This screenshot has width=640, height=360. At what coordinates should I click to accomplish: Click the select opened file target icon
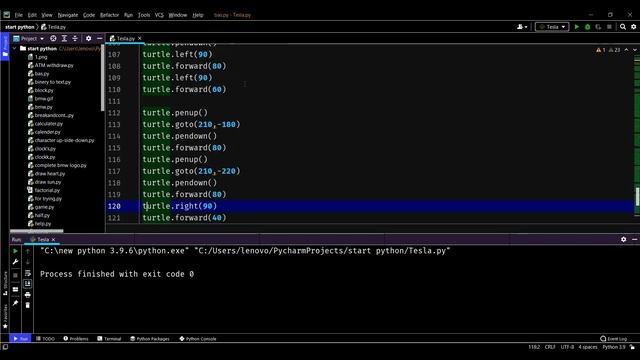point(53,38)
